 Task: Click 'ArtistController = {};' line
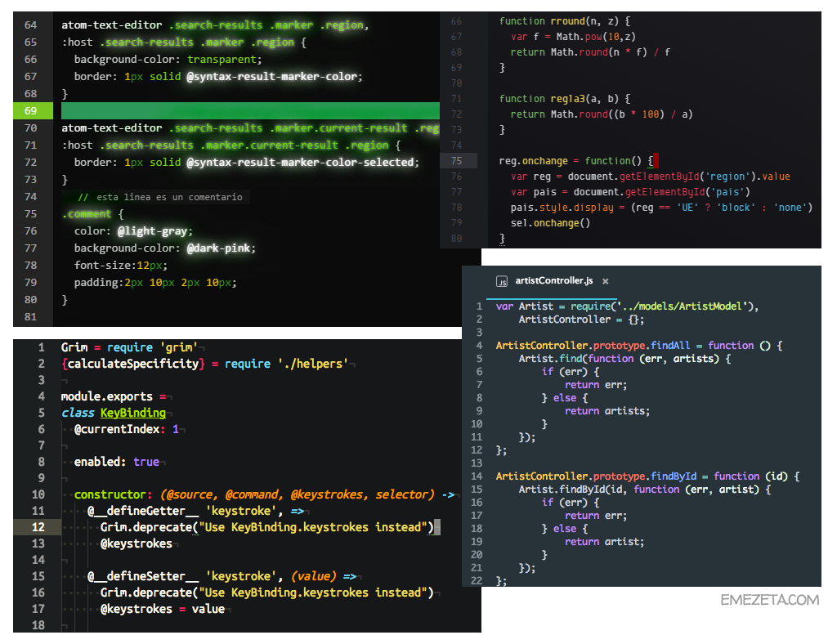coord(581,320)
